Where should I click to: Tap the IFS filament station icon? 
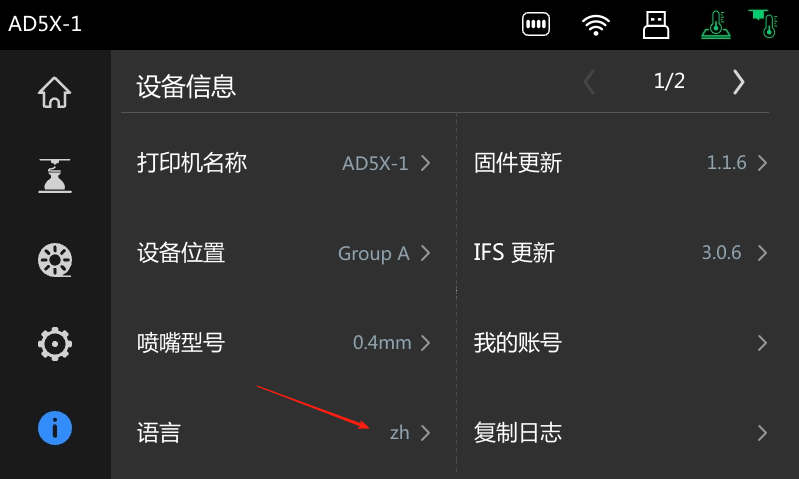pos(536,24)
